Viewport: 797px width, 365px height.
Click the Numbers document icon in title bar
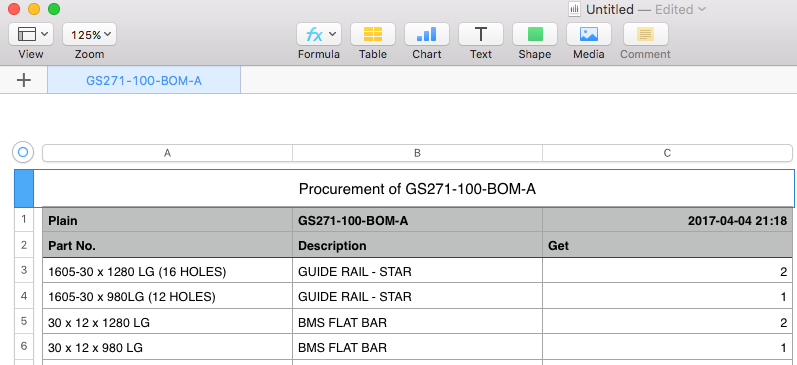coord(574,9)
